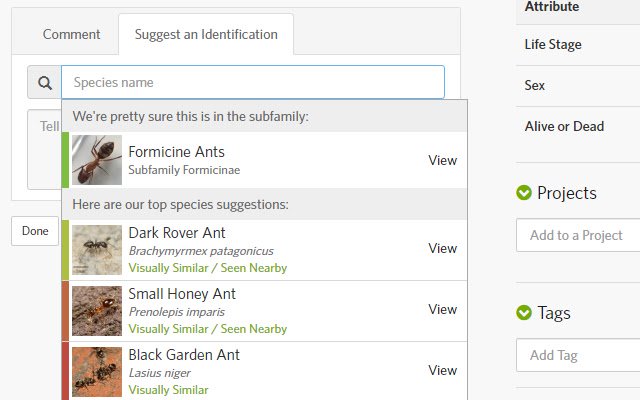Click the Attribute column header
640x400 pixels.
pos(551,7)
